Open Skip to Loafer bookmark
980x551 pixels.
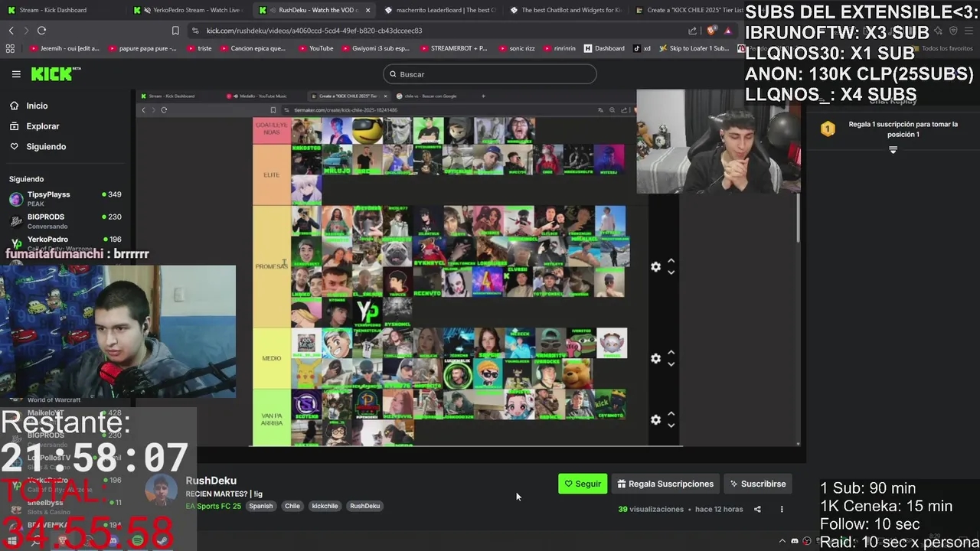point(694,48)
